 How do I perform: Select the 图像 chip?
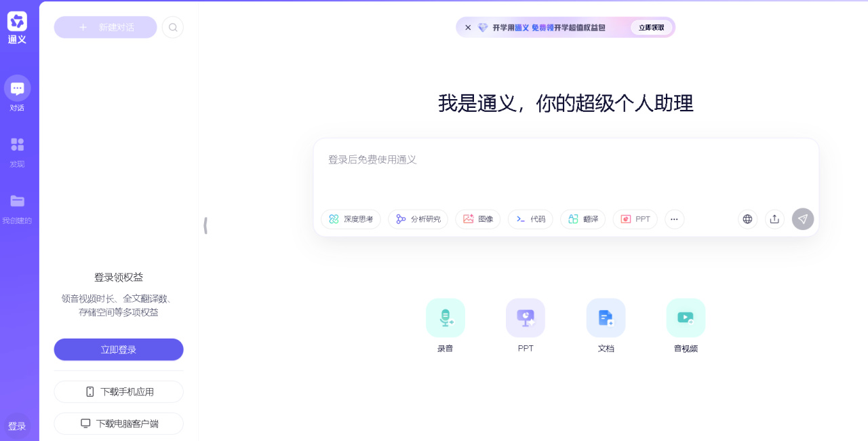478,219
